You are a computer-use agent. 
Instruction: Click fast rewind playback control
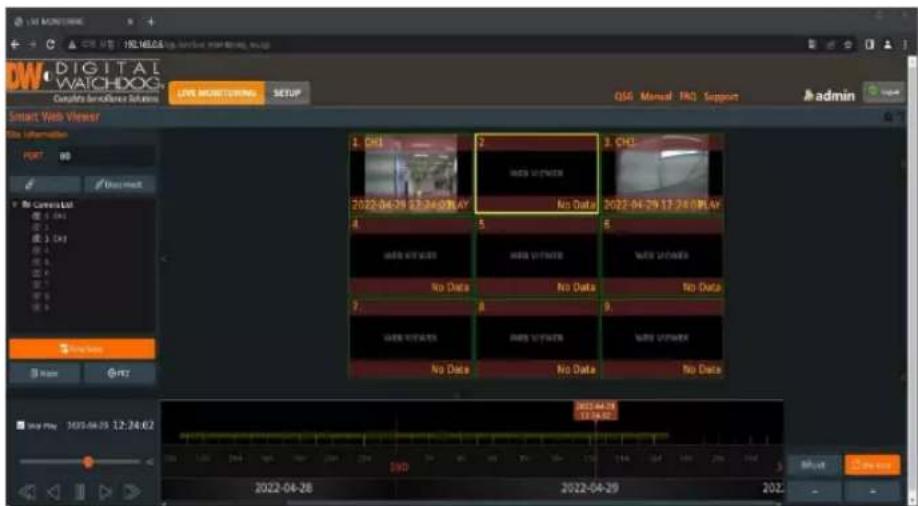click(27, 491)
